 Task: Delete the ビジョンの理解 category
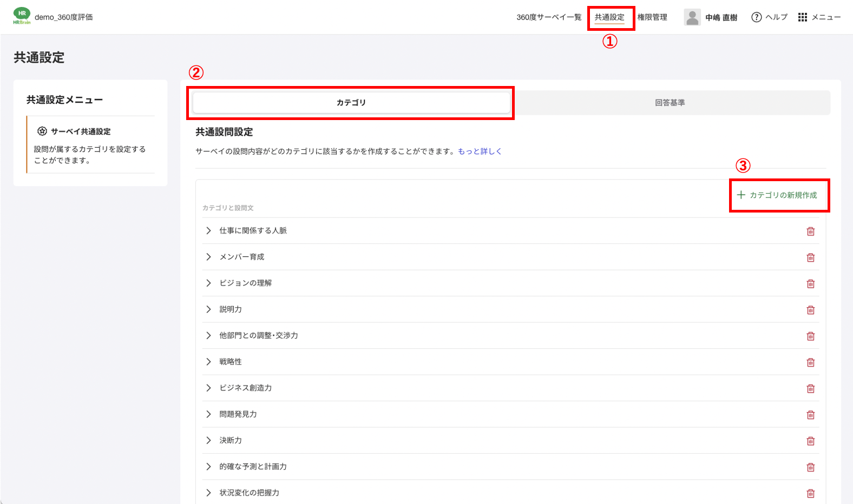point(811,284)
